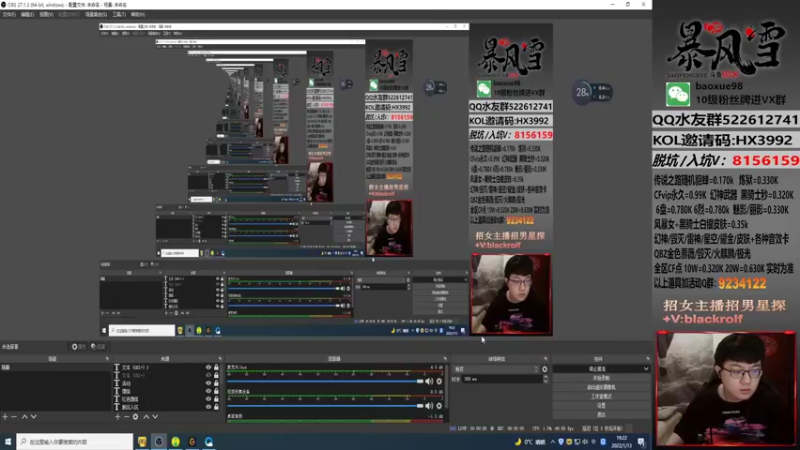Open the 帮助 menu
Image resolution: width=800 pixels, height=450 pixels.
coord(138,14)
